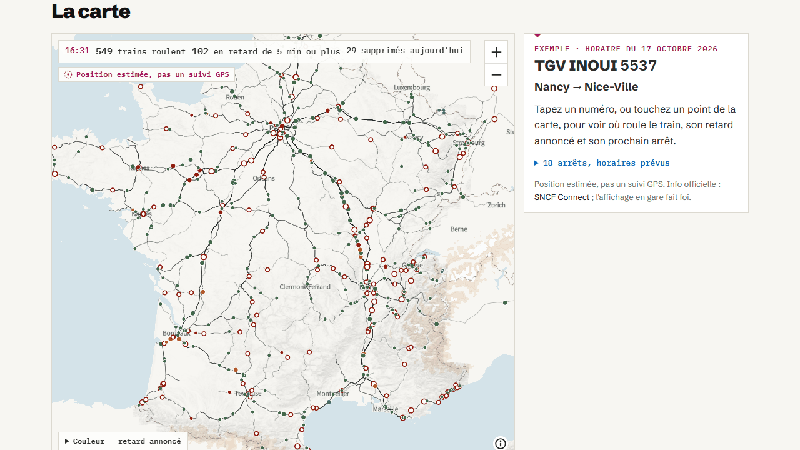Click the Marseille label on the map
Image resolution: width=800 pixels, height=450 pixels.
coord(385,409)
